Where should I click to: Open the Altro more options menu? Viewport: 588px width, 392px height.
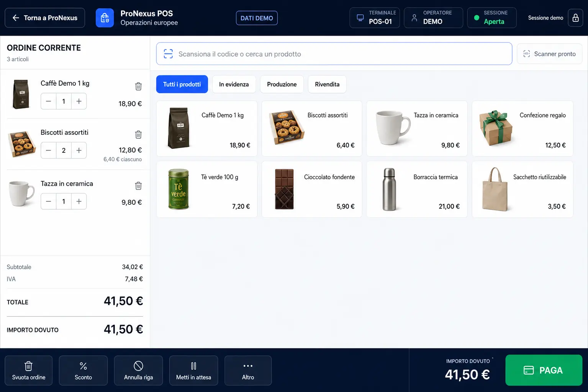[x=248, y=371]
